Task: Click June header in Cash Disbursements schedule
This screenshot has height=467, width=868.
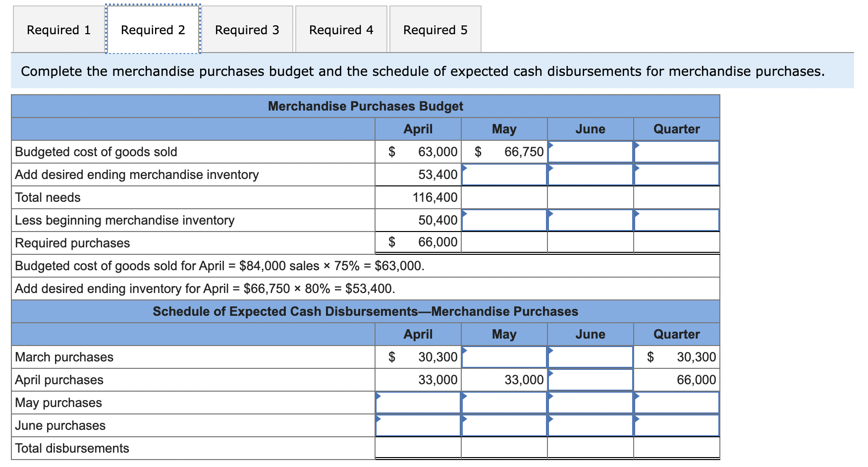Action: click(x=591, y=334)
